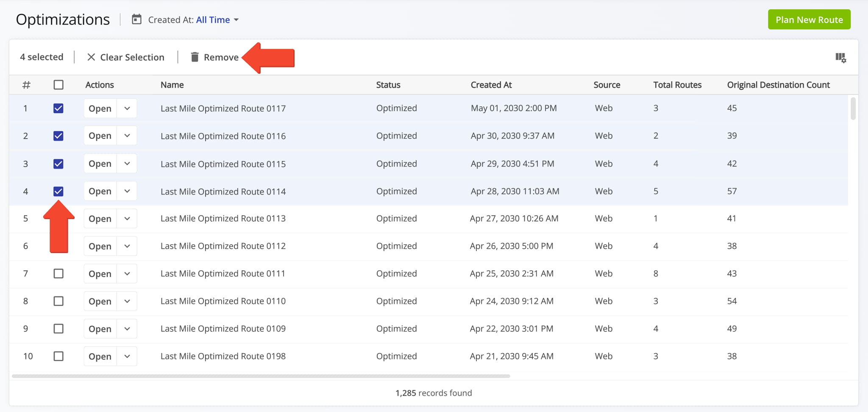Sort by the Status column header
This screenshot has height=412, width=868.
click(x=388, y=85)
